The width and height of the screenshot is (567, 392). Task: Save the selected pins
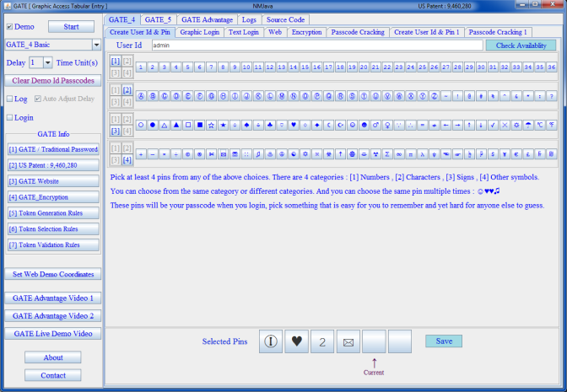(444, 341)
